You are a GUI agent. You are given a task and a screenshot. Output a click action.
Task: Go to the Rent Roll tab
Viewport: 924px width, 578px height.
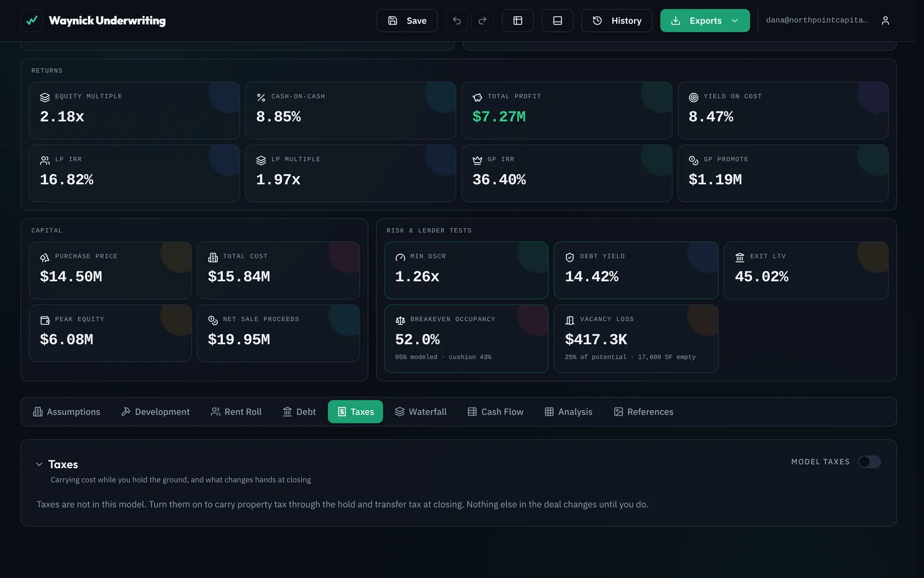[236, 412]
